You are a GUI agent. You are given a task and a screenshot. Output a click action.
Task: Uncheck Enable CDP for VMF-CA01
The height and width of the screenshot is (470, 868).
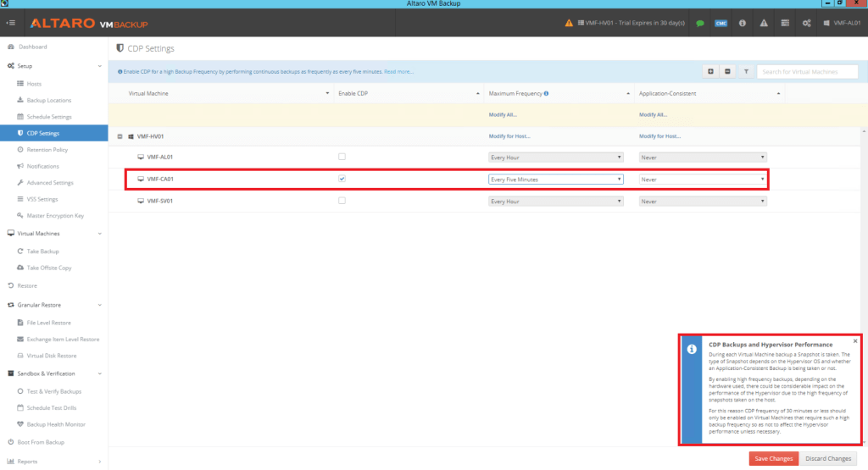tap(342, 179)
